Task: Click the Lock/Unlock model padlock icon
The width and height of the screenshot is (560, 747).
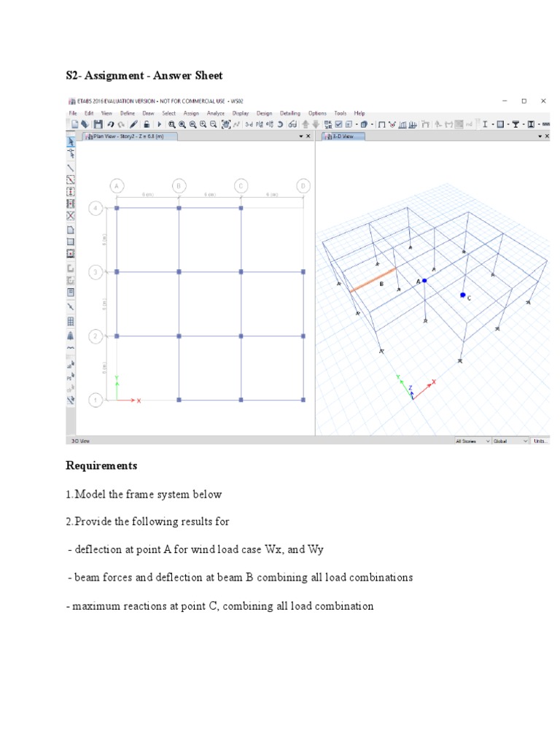Action: click(x=147, y=124)
